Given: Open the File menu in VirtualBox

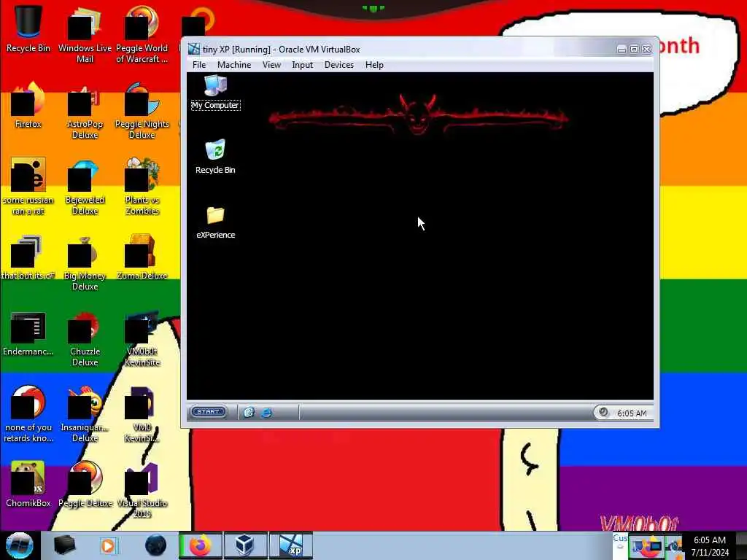Looking at the screenshot, I should (x=199, y=65).
